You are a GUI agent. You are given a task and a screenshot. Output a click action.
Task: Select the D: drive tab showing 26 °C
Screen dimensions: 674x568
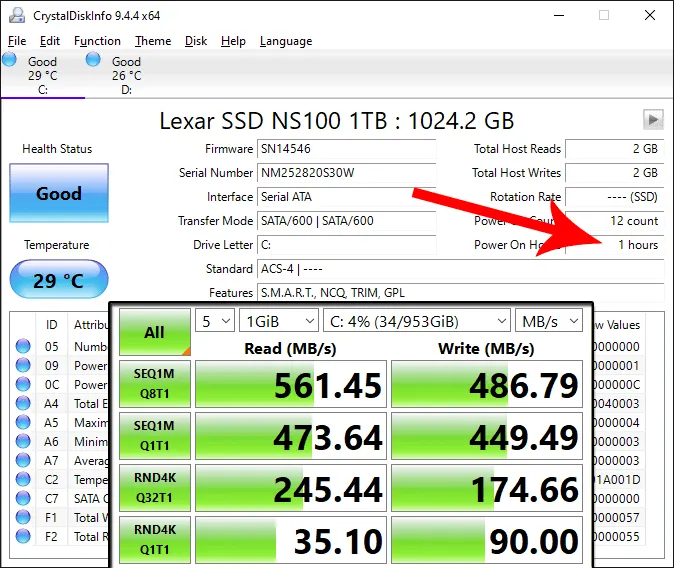tap(126, 75)
